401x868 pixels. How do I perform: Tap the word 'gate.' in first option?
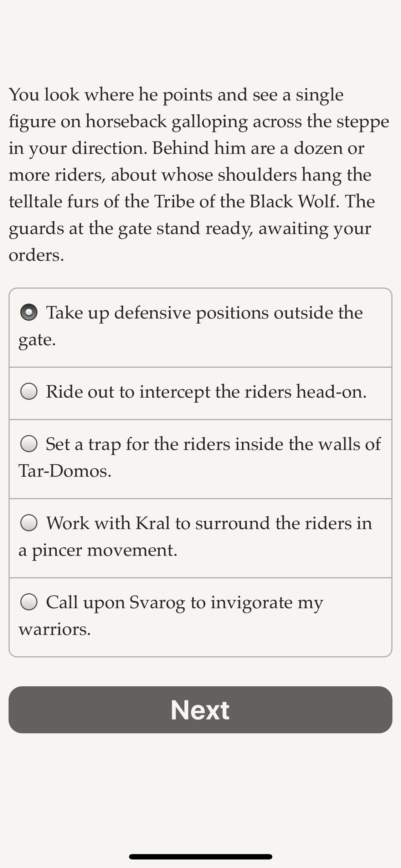point(37,340)
